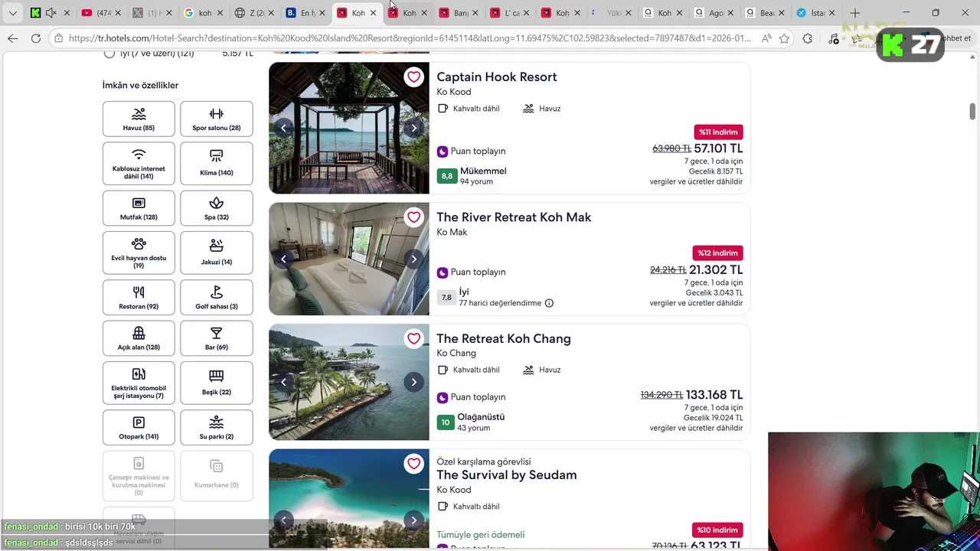The height and width of the screenshot is (551, 980).
Task: Open info icon beside 77 harici değerlendirme
Action: coord(549,303)
